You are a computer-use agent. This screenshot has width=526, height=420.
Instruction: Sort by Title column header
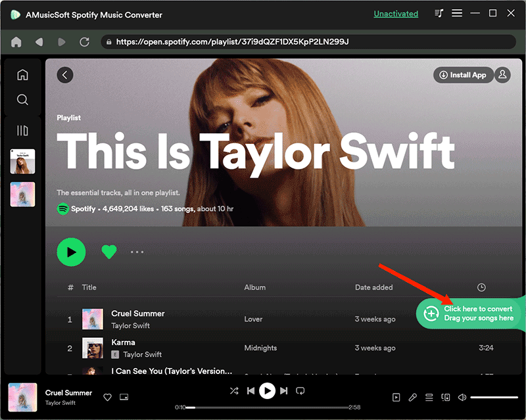tap(89, 287)
